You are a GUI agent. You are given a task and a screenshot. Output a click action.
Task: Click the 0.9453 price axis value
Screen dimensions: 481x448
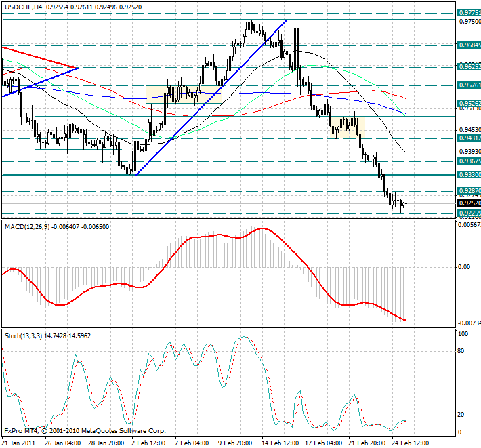[x=470, y=130]
